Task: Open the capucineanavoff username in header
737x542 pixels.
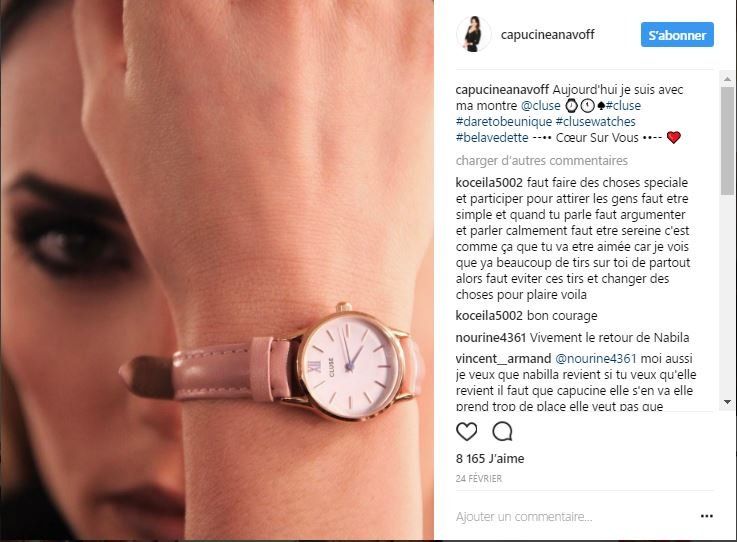Action: point(547,35)
